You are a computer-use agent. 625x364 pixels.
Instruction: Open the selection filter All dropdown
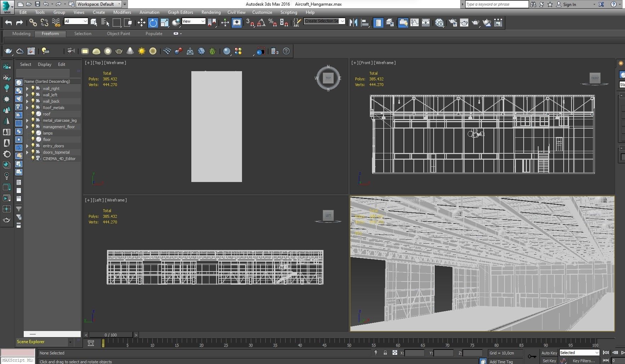pyautogui.click(x=76, y=21)
